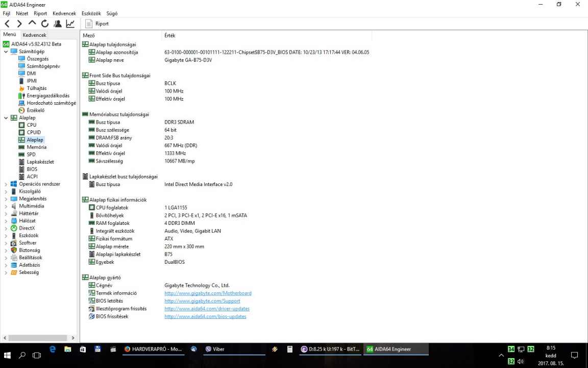The height and width of the screenshot is (368, 588).
Task: Collapse the Alaplap parent tree node
Action: [x=6, y=118]
